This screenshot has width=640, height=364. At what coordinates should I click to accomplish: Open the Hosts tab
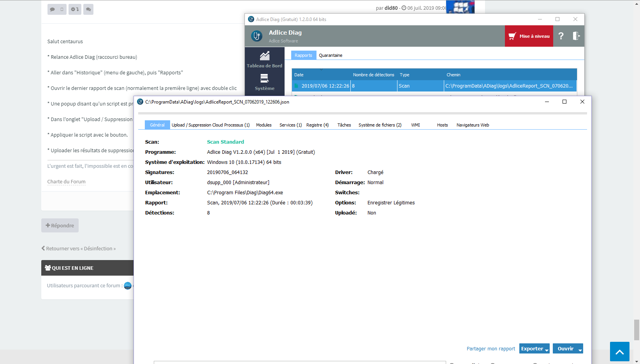pyautogui.click(x=442, y=125)
